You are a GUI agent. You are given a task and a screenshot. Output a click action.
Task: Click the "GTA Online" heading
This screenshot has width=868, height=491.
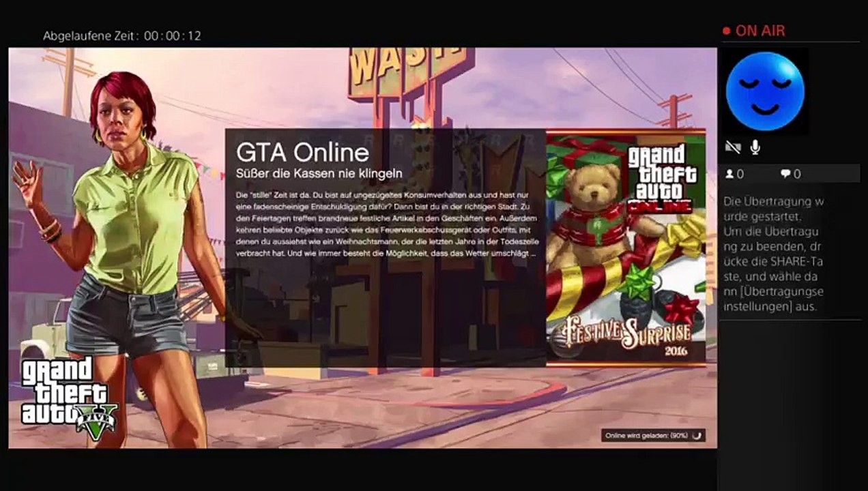tap(302, 153)
